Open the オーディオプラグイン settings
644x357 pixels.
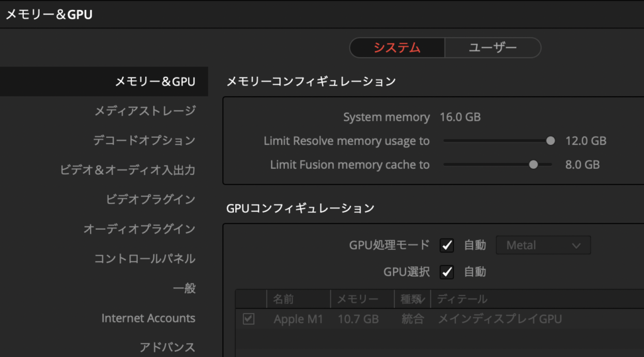click(139, 229)
